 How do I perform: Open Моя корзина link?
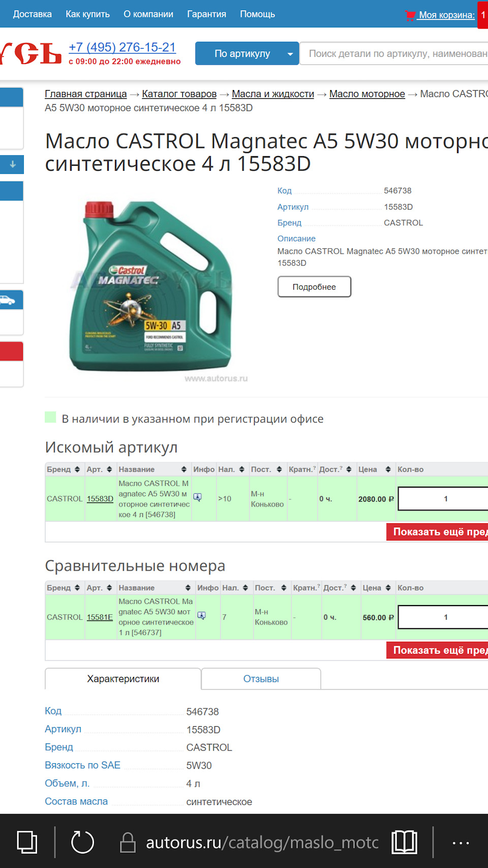[x=447, y=15]
